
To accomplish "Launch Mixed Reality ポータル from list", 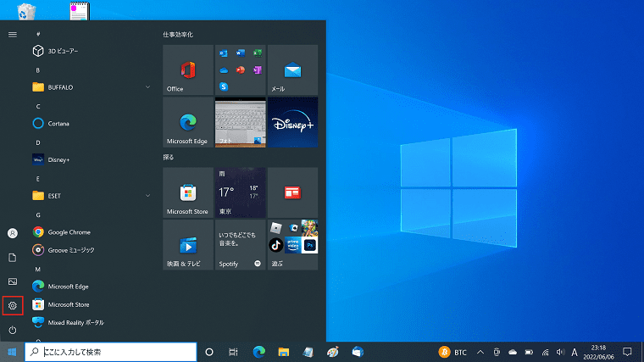I will click(92, 322).
